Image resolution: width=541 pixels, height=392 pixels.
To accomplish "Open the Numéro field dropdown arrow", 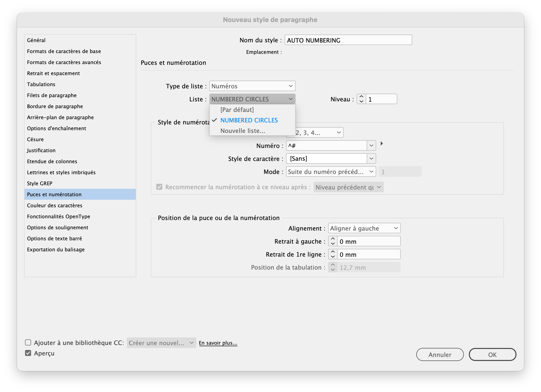I will pyautogui.click(x=371, y=146).
